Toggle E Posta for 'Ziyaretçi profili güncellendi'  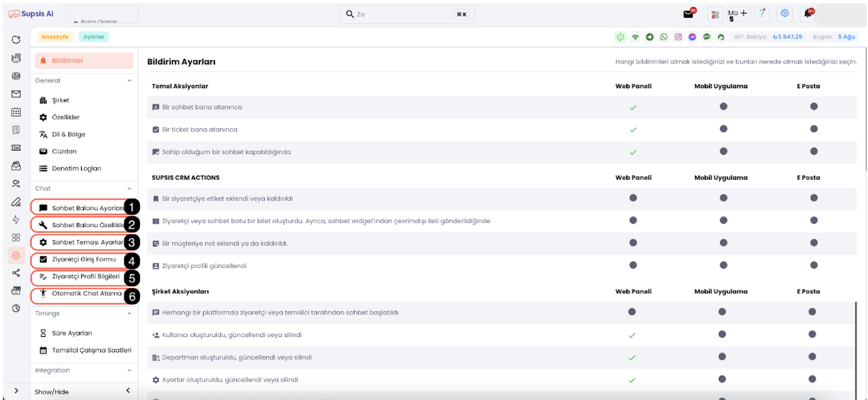[813, 265]
